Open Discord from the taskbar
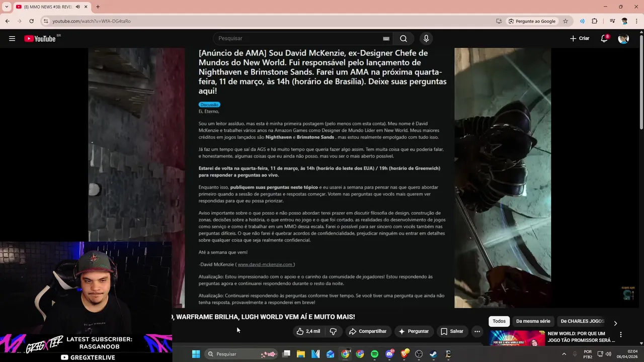Screen dimensions: 644x362 (389, 354)
